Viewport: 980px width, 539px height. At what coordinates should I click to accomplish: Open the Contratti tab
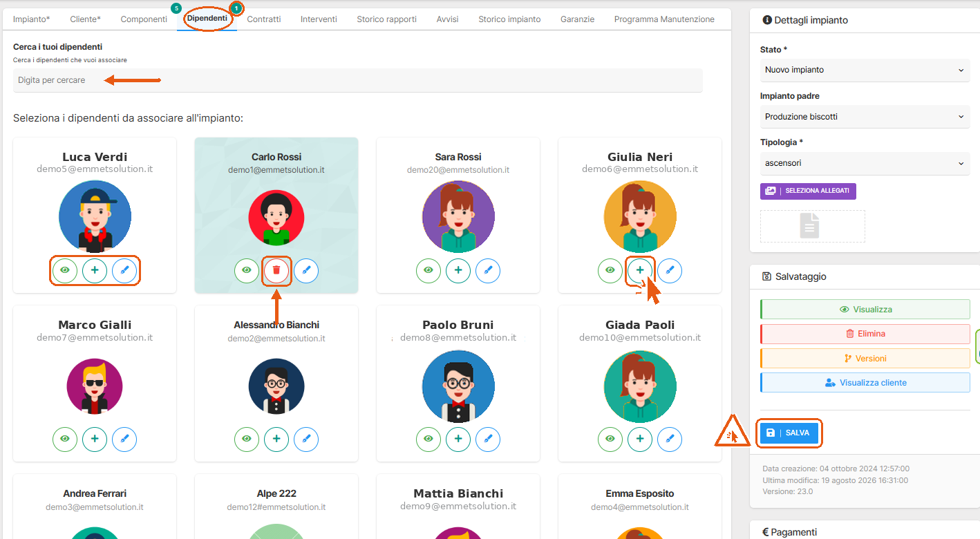pos(264,19)
